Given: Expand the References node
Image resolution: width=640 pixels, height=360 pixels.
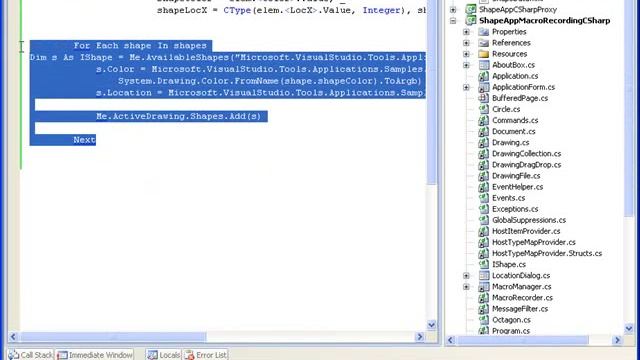Looking at the screenshot, I should point(466,43).
